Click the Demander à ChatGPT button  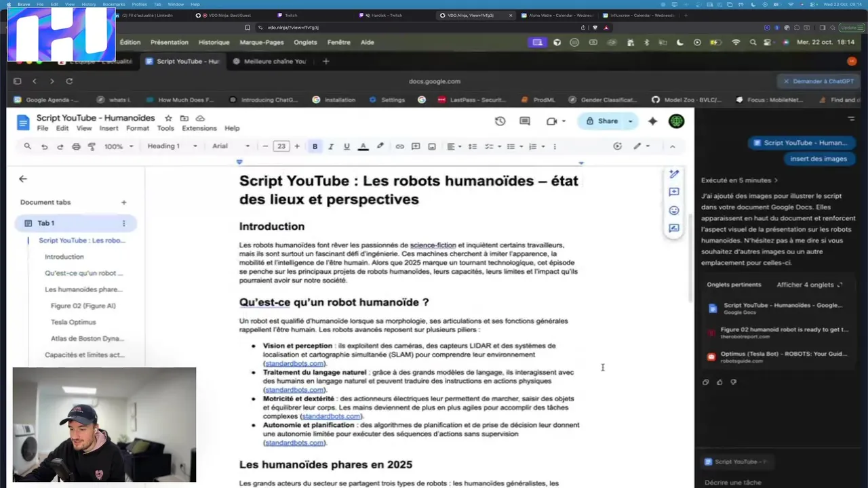click(818, 81)
